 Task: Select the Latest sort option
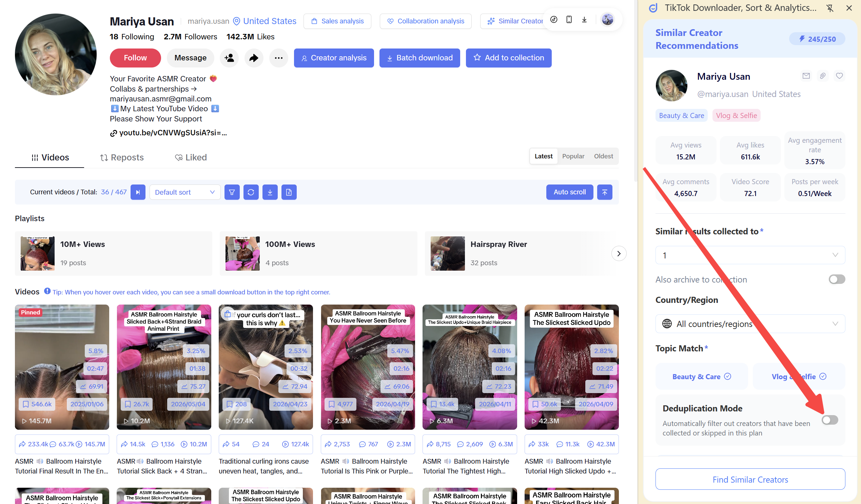[x=544, y=156]
